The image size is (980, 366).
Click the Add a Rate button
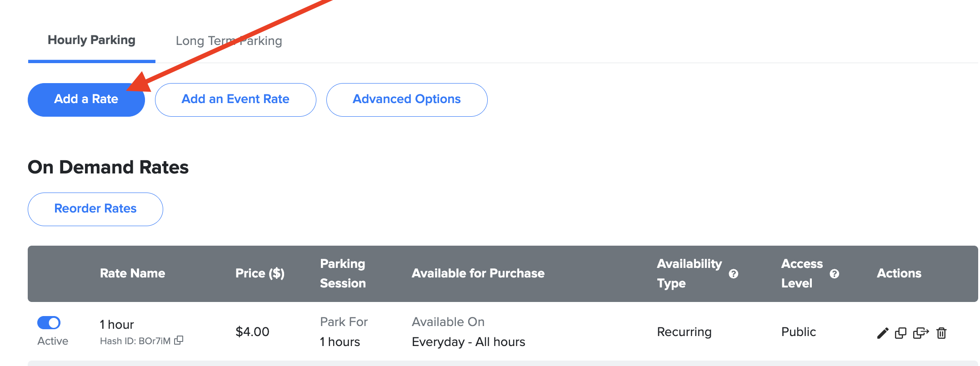click(x=86, y=99)
